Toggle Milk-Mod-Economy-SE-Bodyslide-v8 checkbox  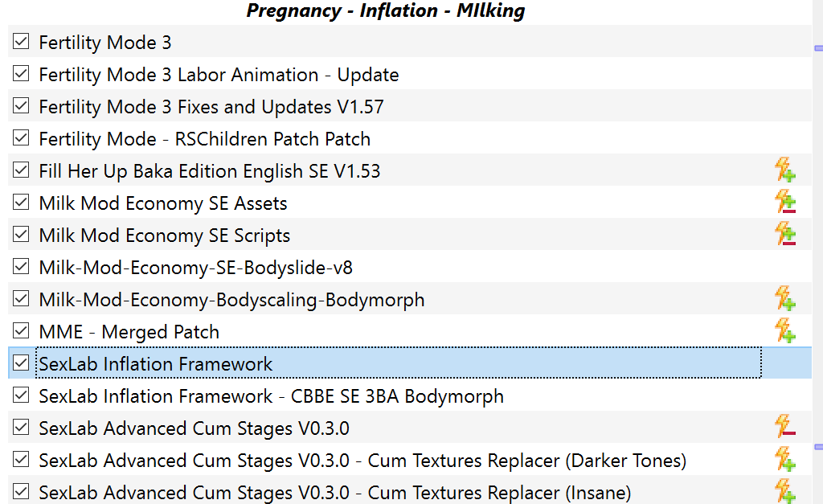21,268
